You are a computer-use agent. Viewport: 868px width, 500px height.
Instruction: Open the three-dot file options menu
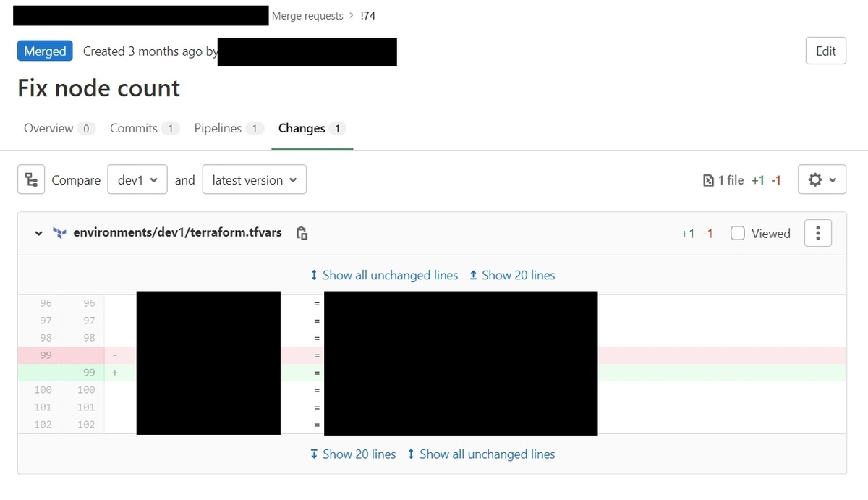[x=817, y=233]
